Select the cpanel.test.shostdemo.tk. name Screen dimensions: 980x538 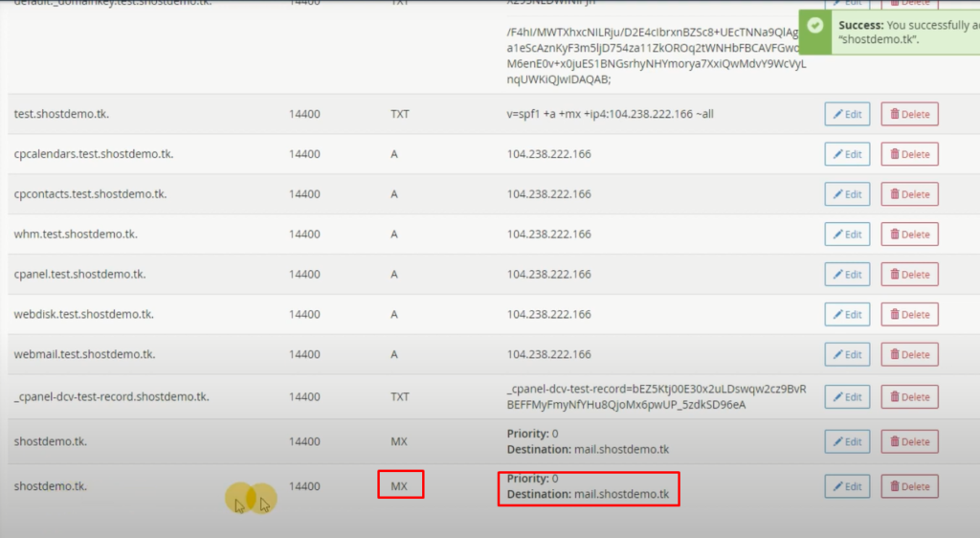pos(80,274)
